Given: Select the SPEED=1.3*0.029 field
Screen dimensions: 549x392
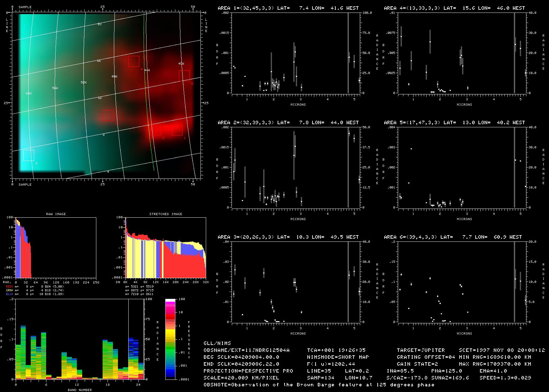Looking at the screenshot, I should (505, 378).
